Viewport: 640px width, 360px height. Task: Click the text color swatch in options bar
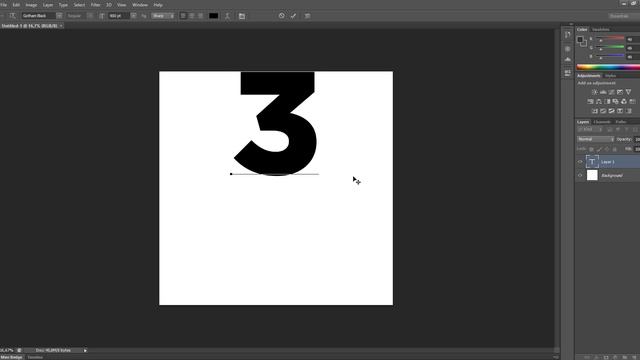pyautogui.click(x=213, y=16)
